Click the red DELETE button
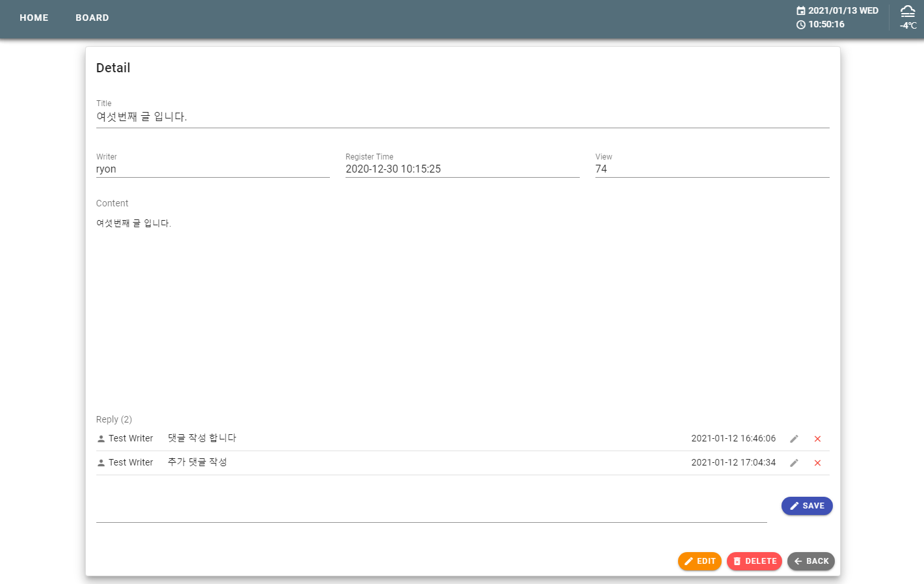This screenshot has width=924, height=584. [x=754, y=561]
